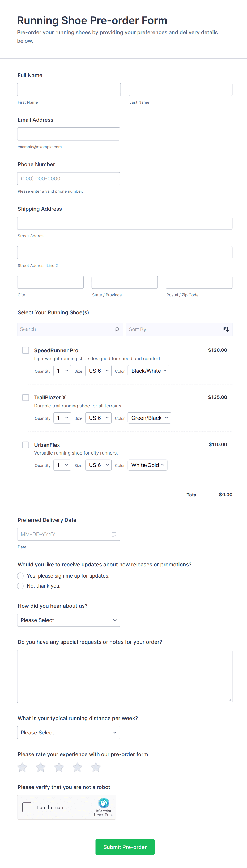Viewport: 247px width, 868px height.
Task: Check the UrbanFlex product checkbox
Action: pos(26,445)
